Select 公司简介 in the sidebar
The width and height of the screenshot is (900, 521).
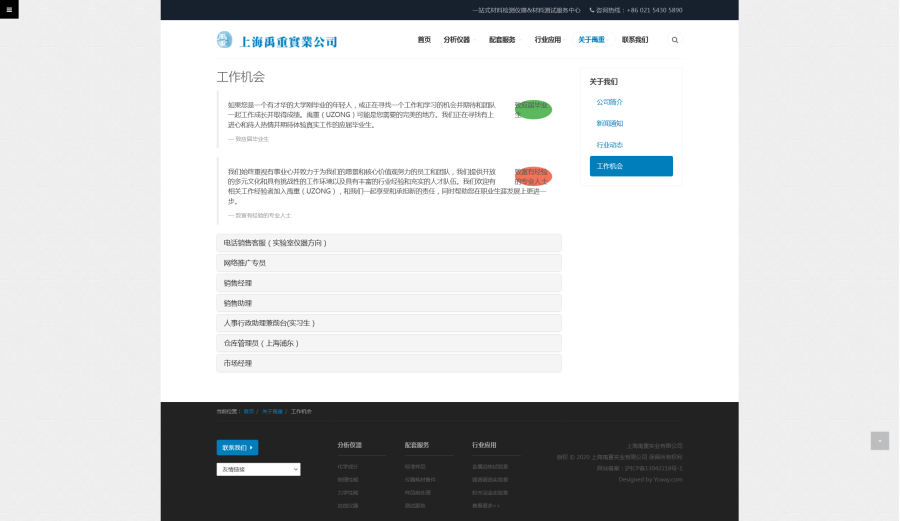click(610, 102)
